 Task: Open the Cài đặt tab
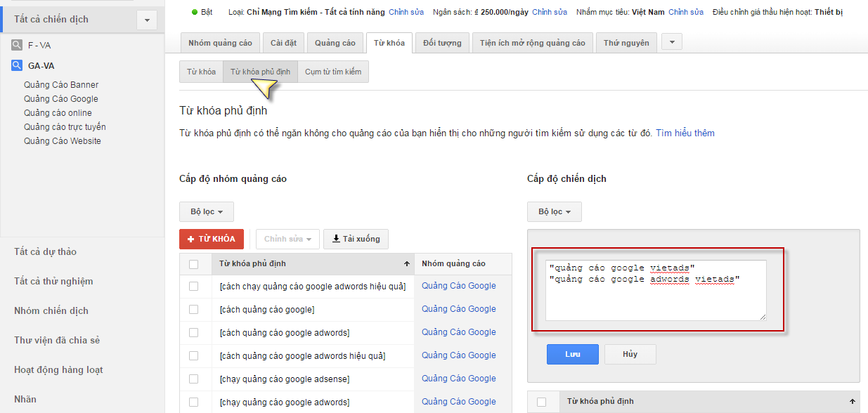click(284, 43)
